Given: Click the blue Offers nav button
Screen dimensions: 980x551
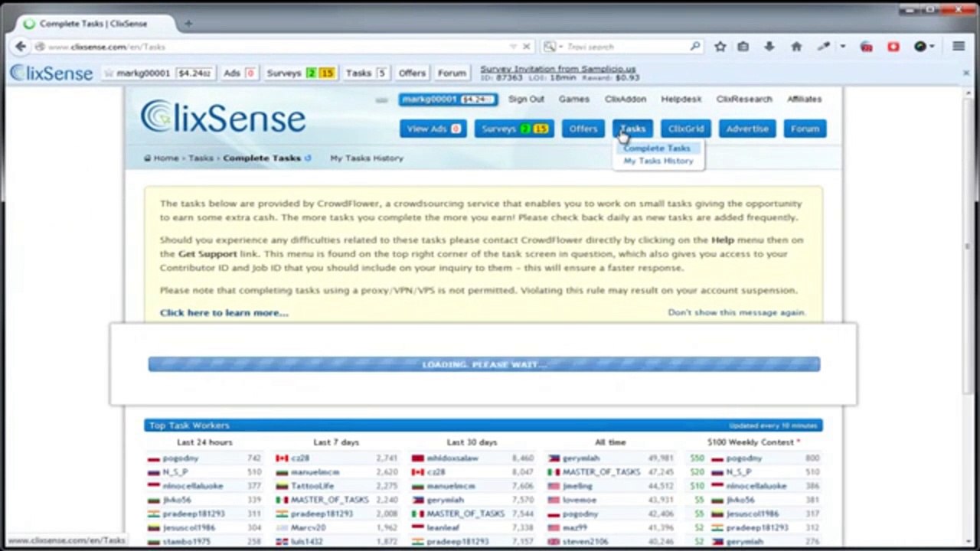Looking at the screenshot, I should 583,129.
